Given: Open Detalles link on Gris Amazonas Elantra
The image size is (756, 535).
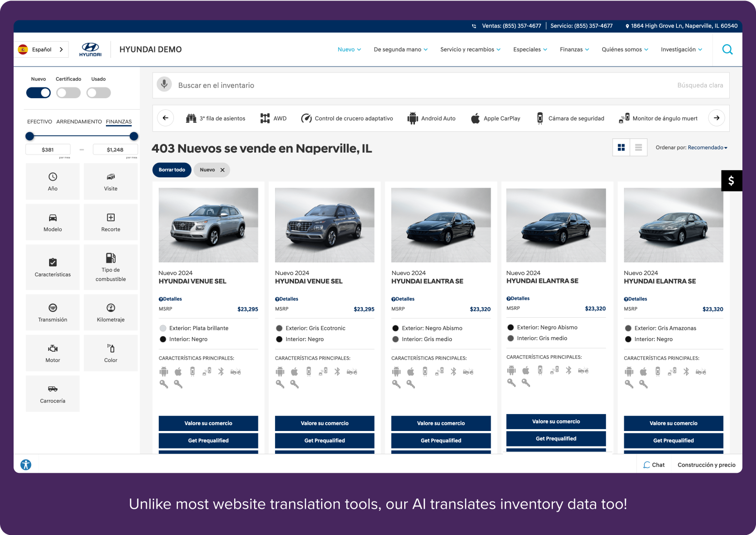Looking at the screenshot, I should 636,299.
